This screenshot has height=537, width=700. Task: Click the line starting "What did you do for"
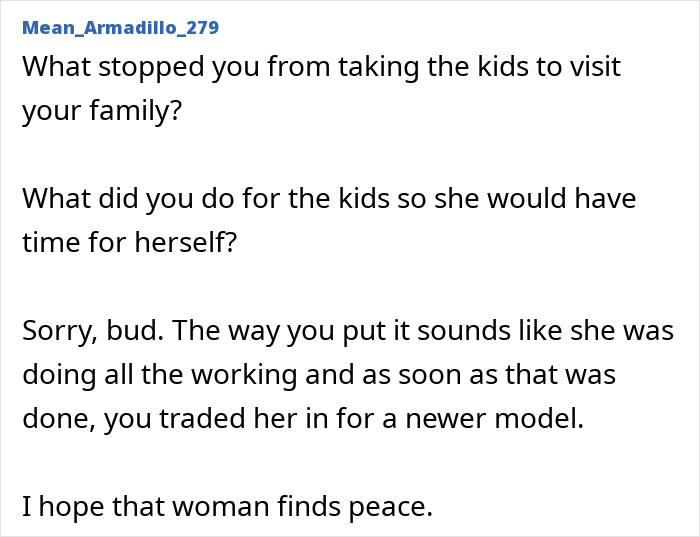(x=328, y=198)
